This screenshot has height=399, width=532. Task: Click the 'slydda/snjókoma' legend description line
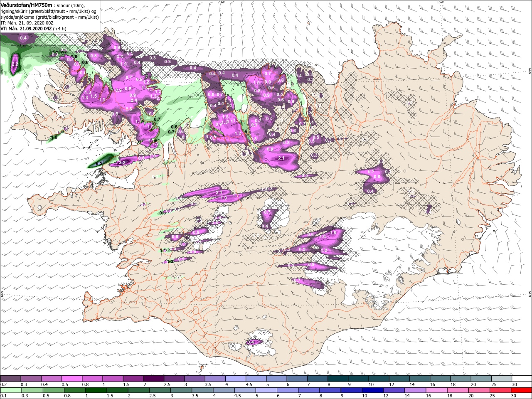[x=49, y=17]
